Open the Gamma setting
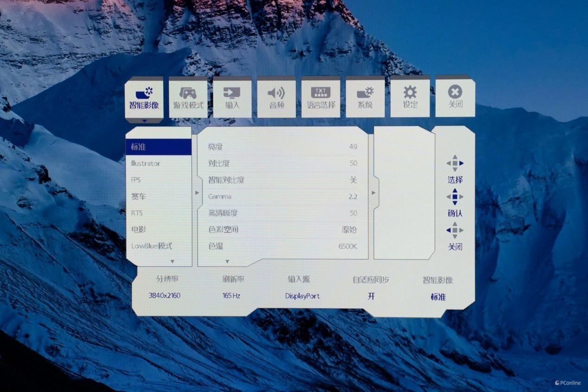This screenshot has width=588, height=392. [283, 196]
